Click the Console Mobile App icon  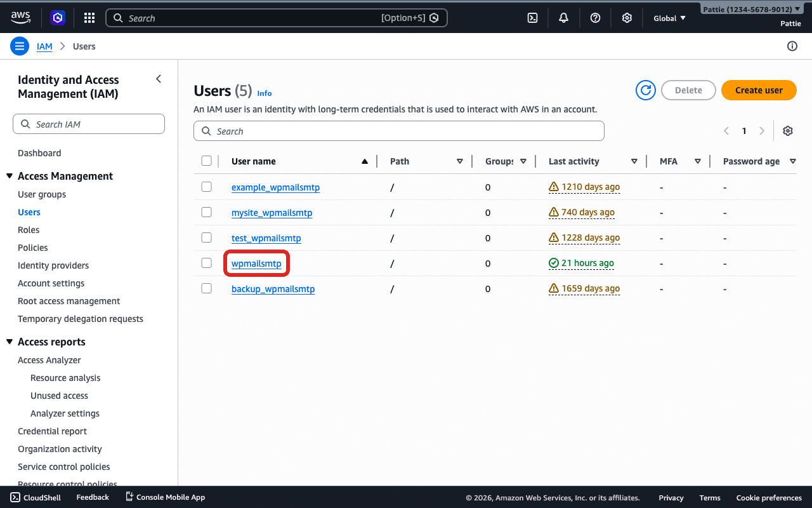click(x=129, y=497)
